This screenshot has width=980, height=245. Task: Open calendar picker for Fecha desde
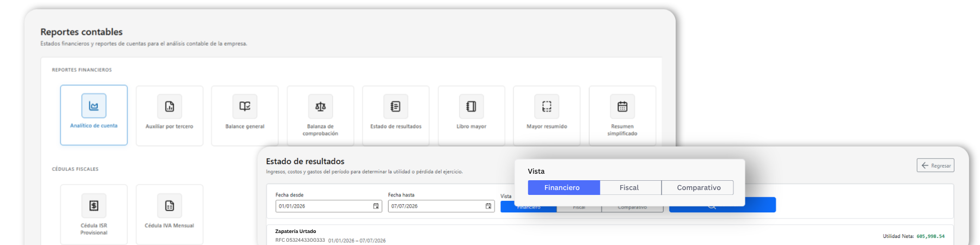[376, 206]
